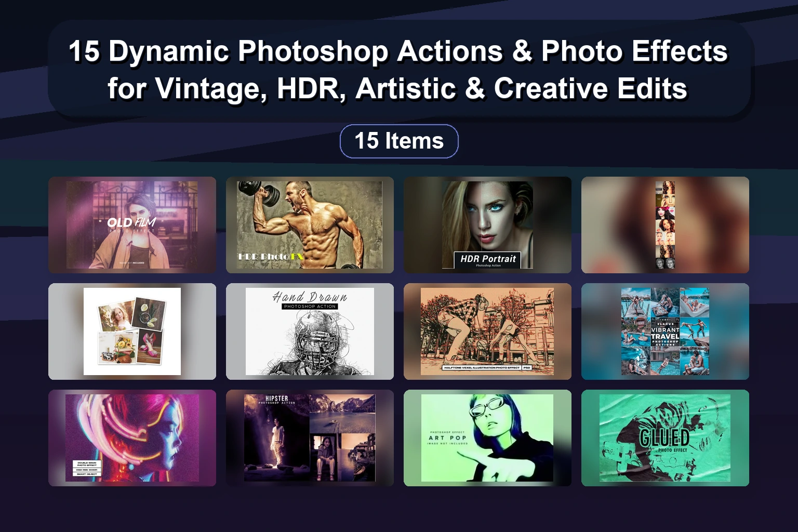
Task: Select the tall portrait faces collage thumbnail
Action: (x=665, y=225)
